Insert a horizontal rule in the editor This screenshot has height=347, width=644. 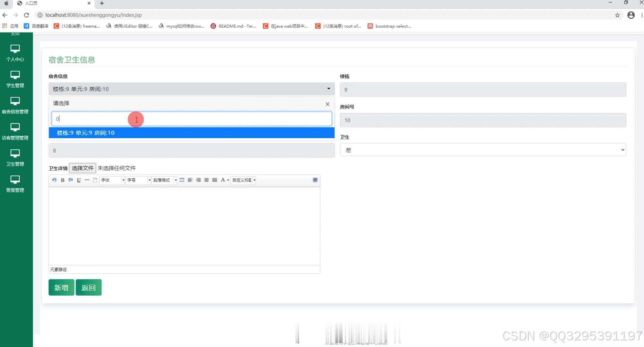[87, 180]
